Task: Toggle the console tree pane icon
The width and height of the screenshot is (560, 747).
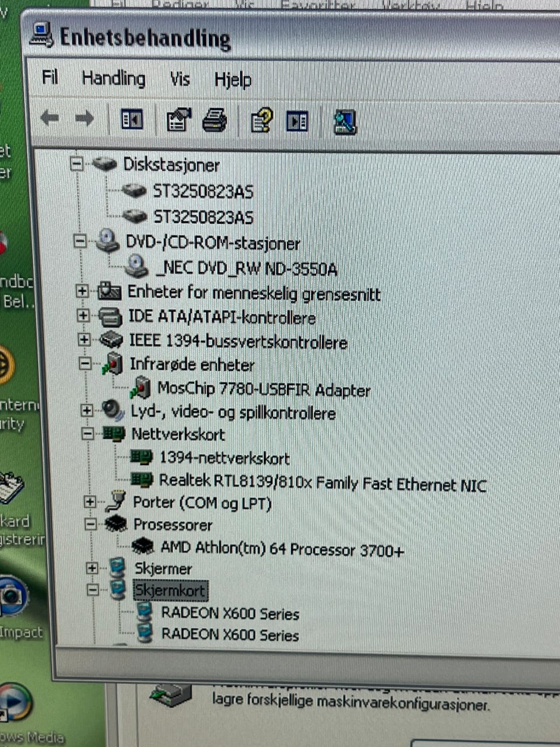Action: point(132,120)
